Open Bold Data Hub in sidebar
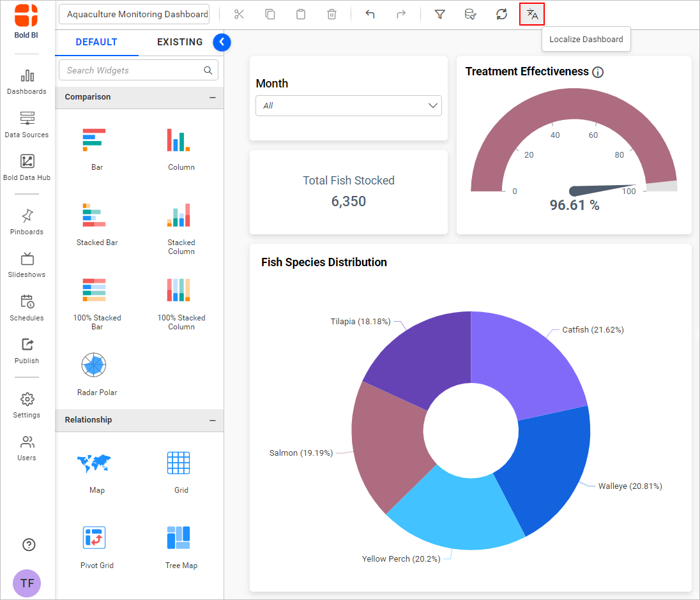This screenshot has height=600, width=700. pos(27,161)
